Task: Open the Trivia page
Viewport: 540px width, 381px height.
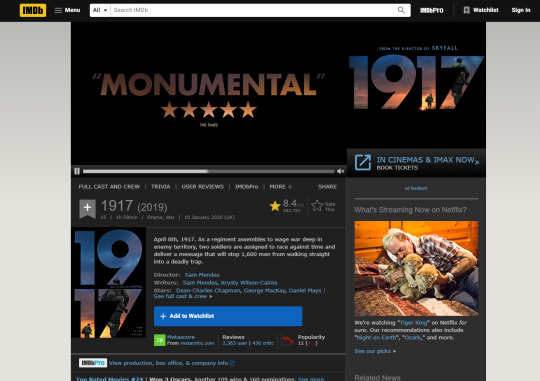Action: [160, 187]
